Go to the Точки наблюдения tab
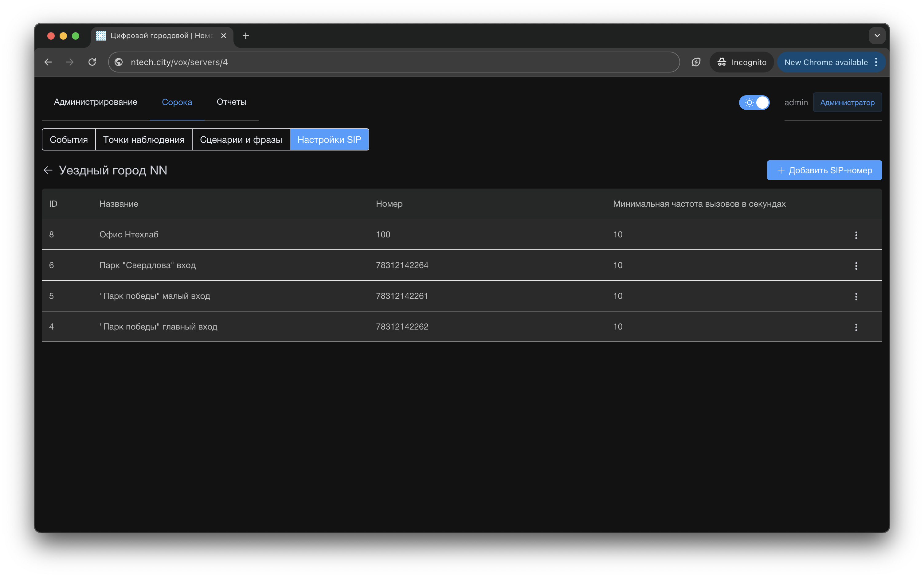The height and width of the screenshot is (578, 924). (x=144, y=139)
